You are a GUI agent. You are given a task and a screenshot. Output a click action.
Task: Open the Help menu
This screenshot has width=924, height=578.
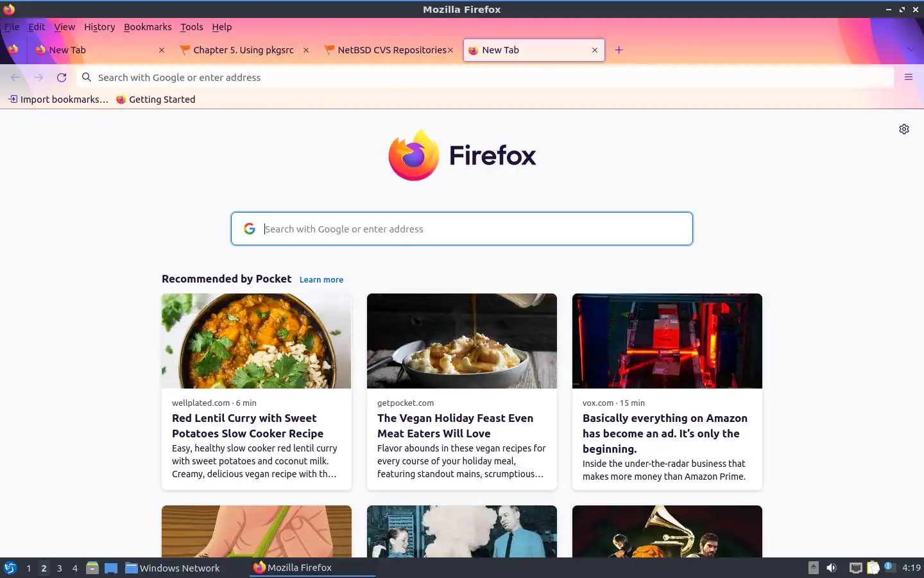coord(222,27)
